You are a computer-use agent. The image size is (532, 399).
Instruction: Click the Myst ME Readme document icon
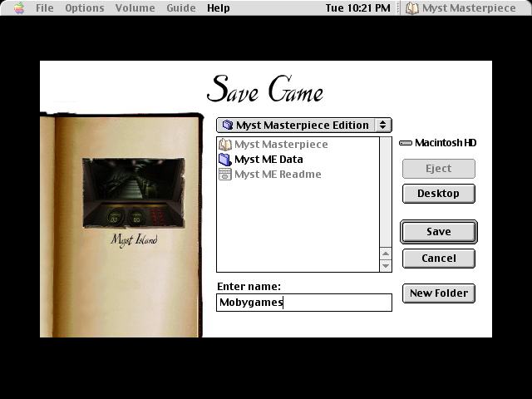point(224,175)
